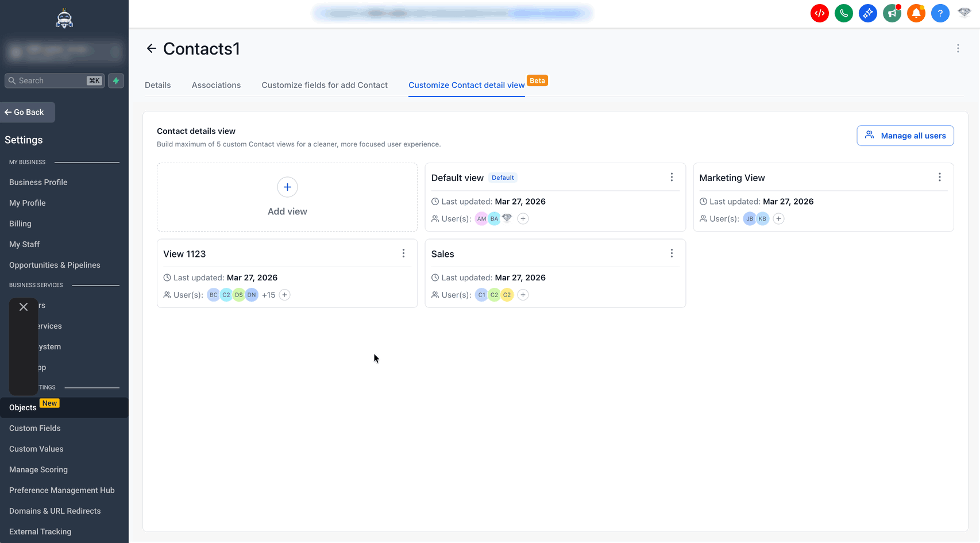
Task: Add a user to the Sales view
Action: 523,295
